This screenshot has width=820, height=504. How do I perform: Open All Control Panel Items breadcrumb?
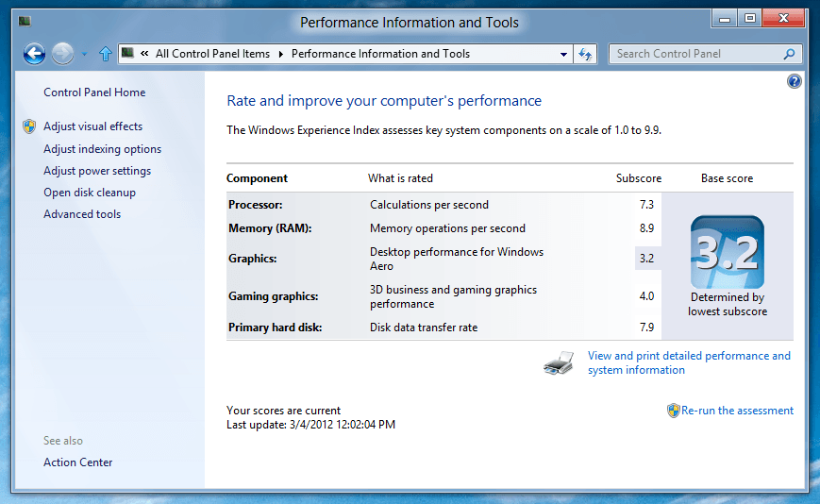point(212,54)
